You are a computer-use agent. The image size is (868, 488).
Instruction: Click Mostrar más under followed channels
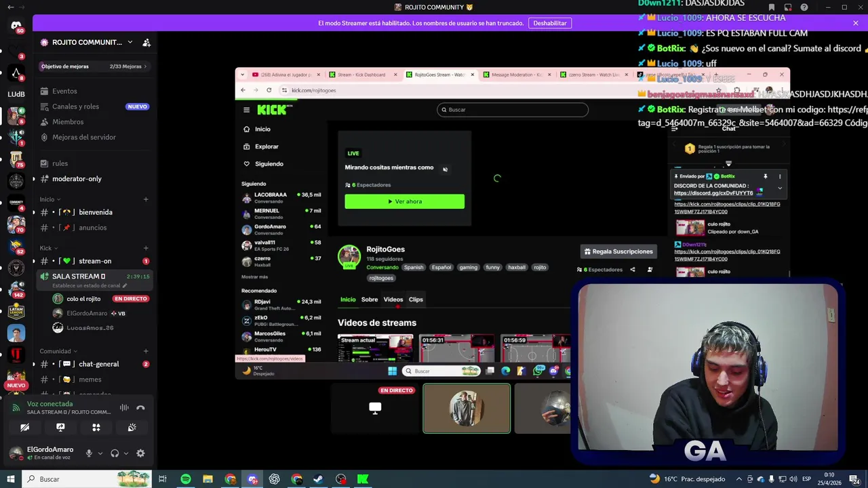pos(254,277)
